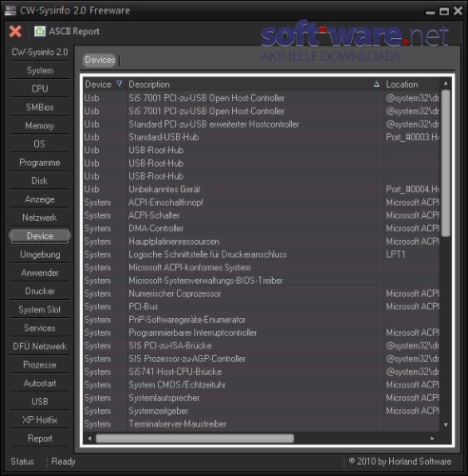Select row 'Standard PCI-zu-USB erweiterter Hostcontroller'
The height and width of the screenshot is (476, 468).
[x=262, y=124]
